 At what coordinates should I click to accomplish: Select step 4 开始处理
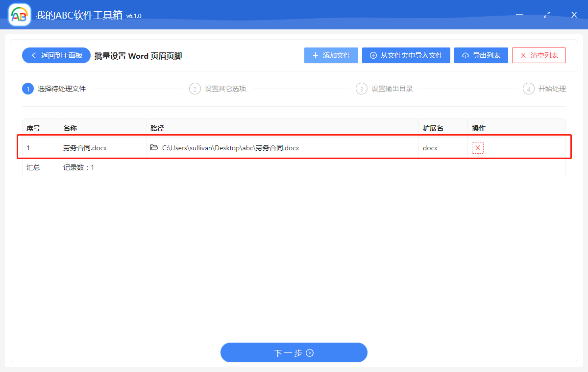pyautogui.click(x=528, y=89)
